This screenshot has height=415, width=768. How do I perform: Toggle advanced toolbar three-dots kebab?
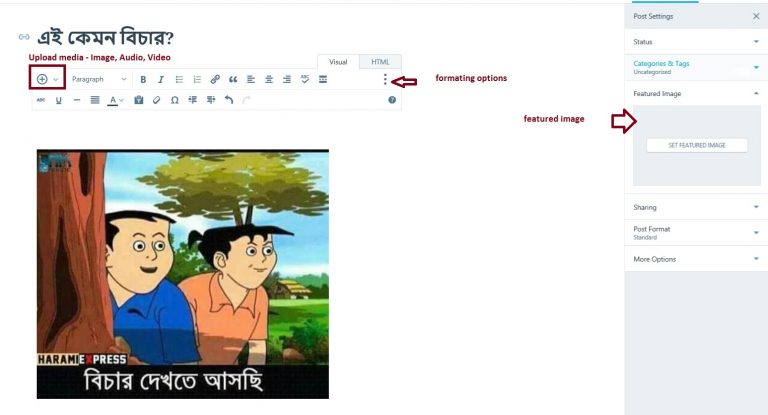click(x=385, y=79)
